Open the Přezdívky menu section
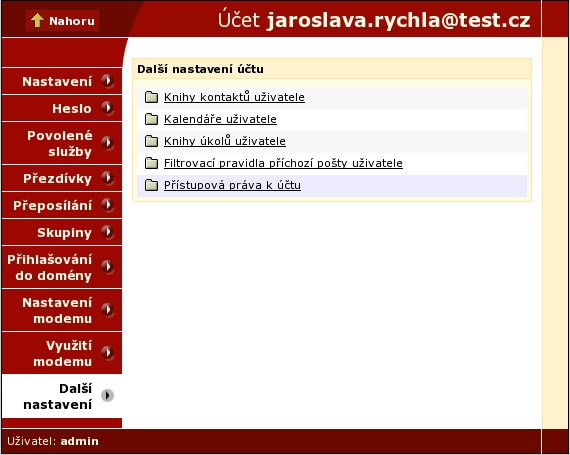 (x=62, y=178)
